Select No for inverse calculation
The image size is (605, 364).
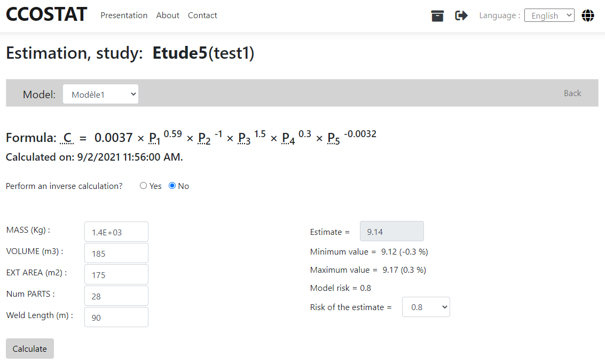[172, 186]
